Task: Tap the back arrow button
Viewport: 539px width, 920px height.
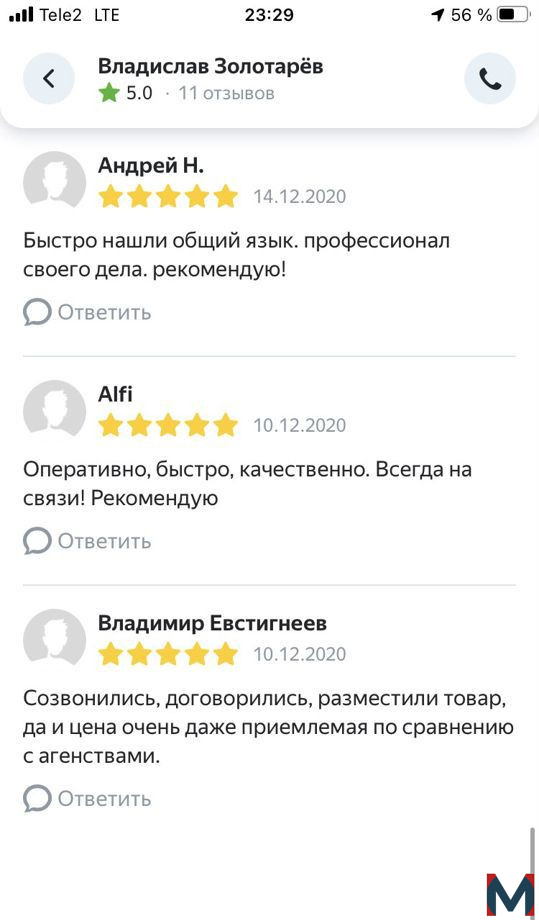Action: click(49, 79)
